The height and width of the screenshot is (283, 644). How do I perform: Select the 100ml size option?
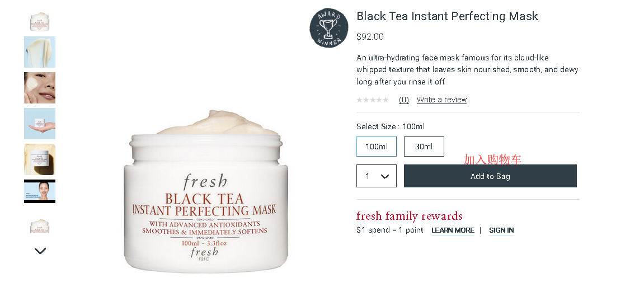376,147
